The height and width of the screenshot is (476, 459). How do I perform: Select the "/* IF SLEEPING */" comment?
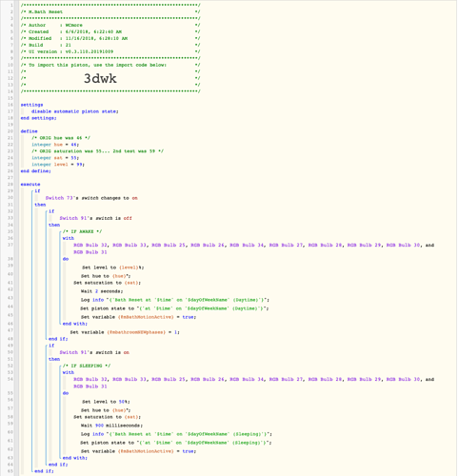pos(87,366)
